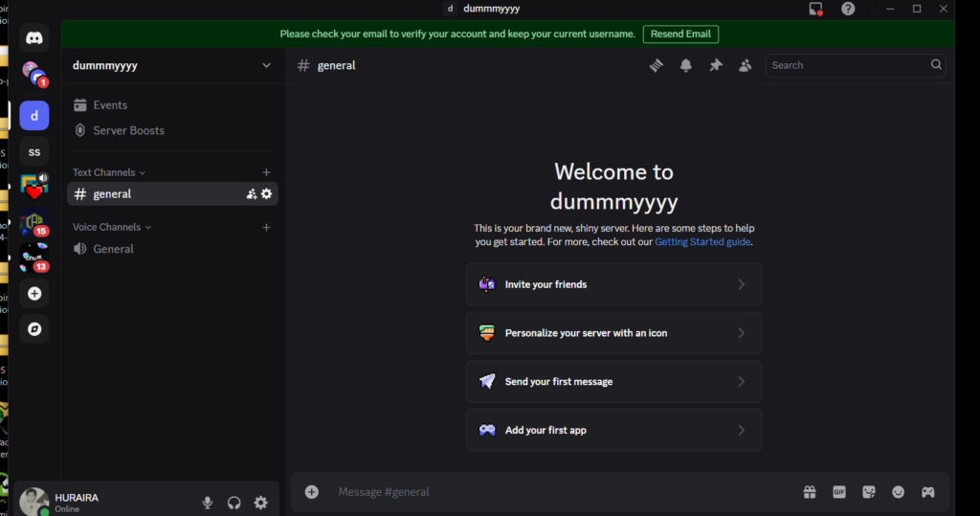Open Notification Settings bell icon
980x516 pixels.
[x=685, y=65]
